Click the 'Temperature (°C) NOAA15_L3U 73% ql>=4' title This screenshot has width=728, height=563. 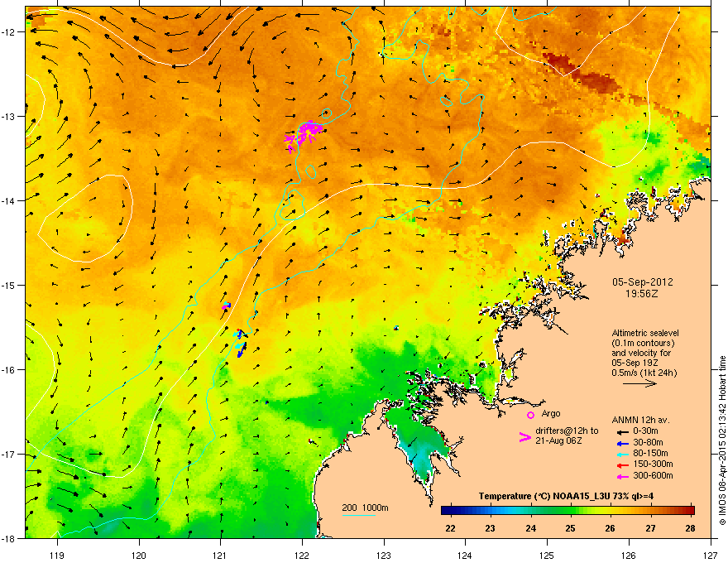click(x=566, y=497)
